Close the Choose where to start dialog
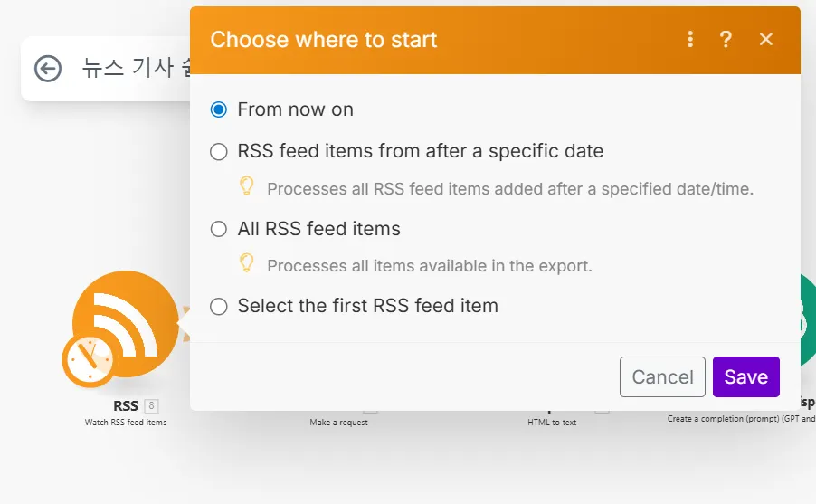The width and height of the screenshot is (816, 504). (766, 39)
